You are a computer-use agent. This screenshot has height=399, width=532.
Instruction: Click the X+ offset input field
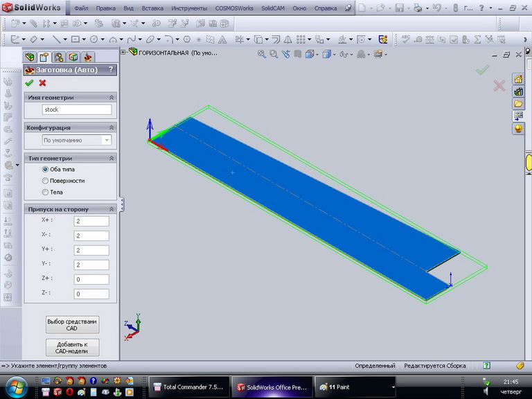[91, 221]
